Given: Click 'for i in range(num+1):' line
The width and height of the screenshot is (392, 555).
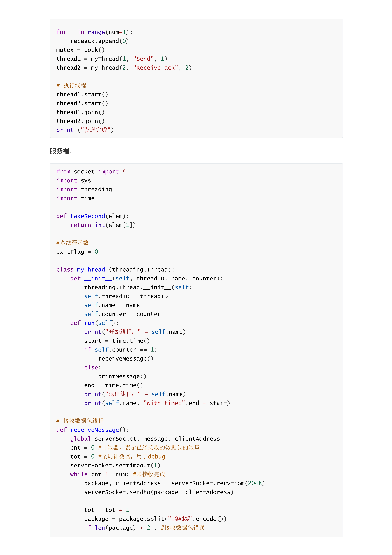Looking at the screenshot, I should pos(95,32).
